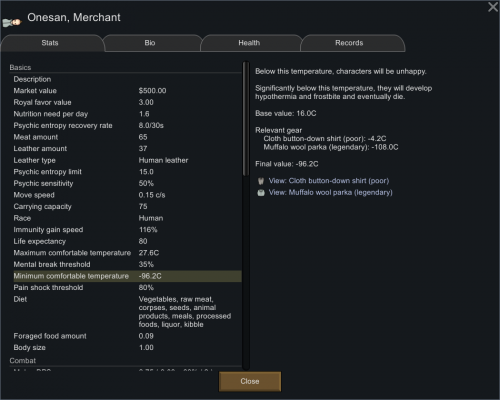Click the brown Close button
This screenshot has width=500, height=400.
(250, 381)
